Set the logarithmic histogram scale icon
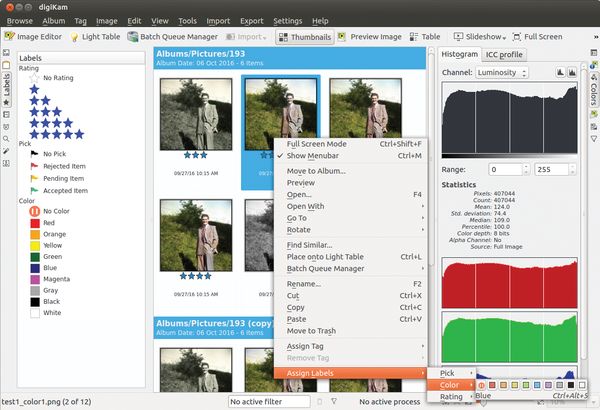Image resolution: width=600 pixels, height=410 pixels. coord(572,72)
